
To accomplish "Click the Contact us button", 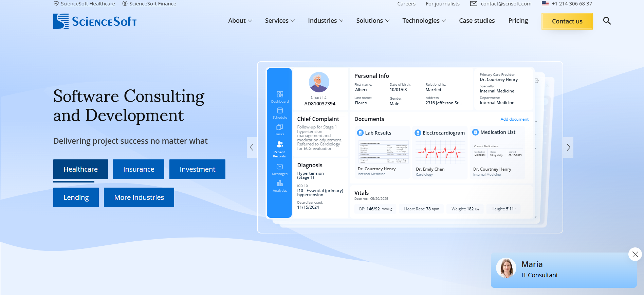I will click(x=567, y=21).
